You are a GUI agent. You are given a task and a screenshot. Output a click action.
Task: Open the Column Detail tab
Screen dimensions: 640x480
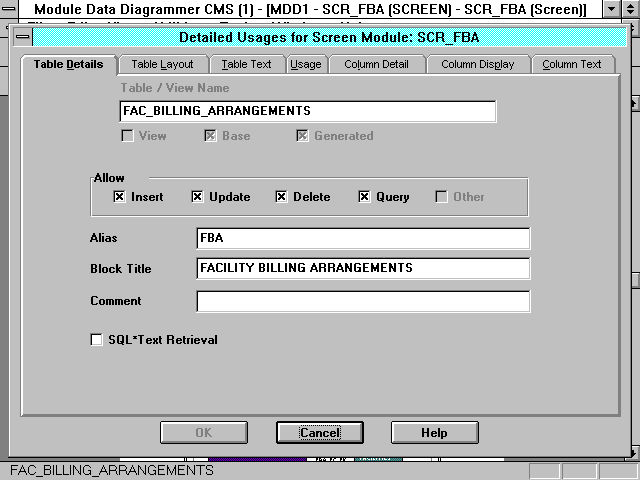376,64
